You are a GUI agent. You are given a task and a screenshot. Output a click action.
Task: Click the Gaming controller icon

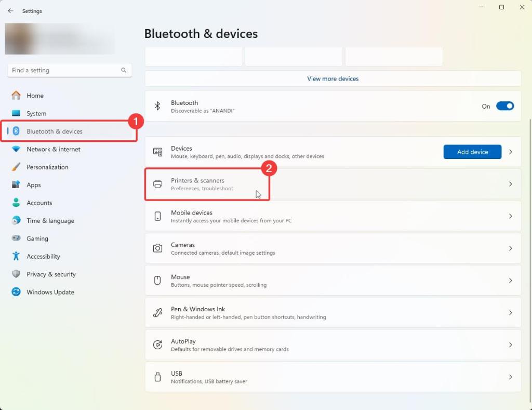pyautogui.click(x=16, y=239)
